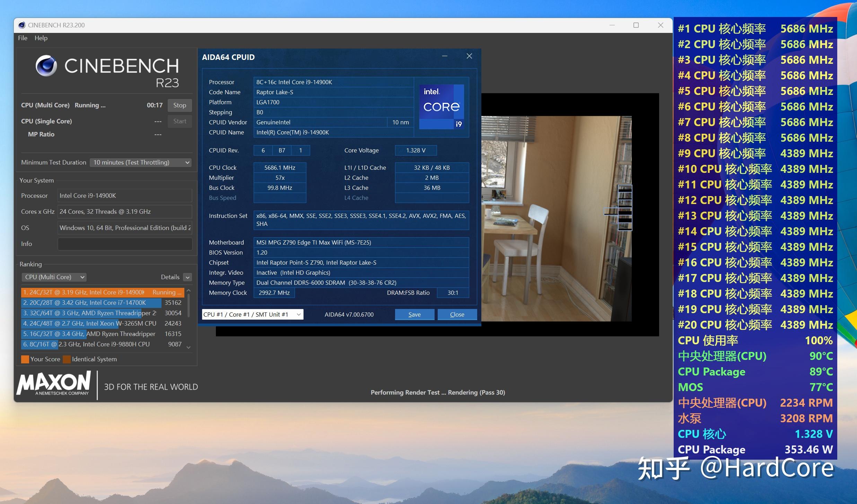
Task: Click the ranking list scroll-down arrow
Action: pos(189,347)
